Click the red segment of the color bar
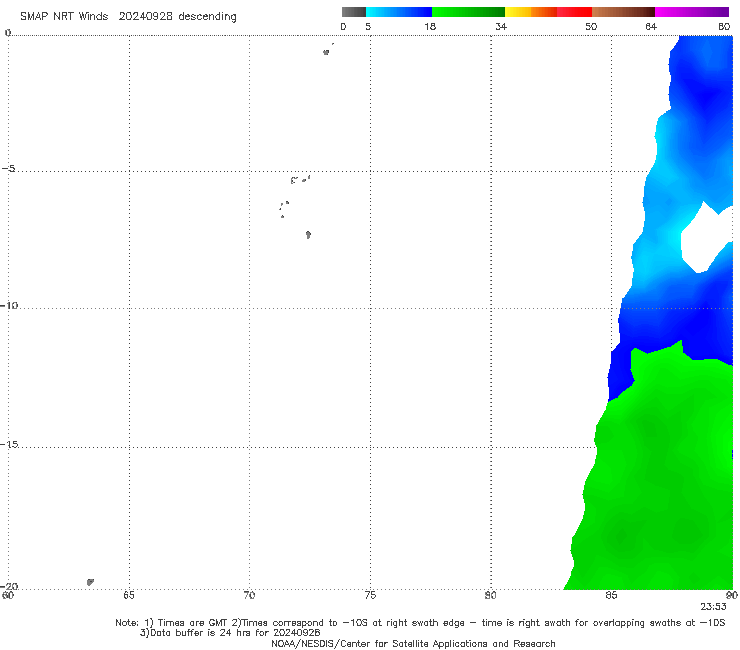This screenshot has width=740, height=650. (574, 12)
